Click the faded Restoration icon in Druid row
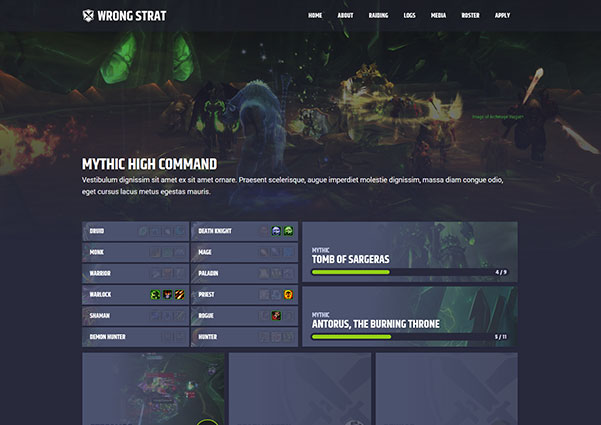 pyautogui.click(x=180, y=231)
